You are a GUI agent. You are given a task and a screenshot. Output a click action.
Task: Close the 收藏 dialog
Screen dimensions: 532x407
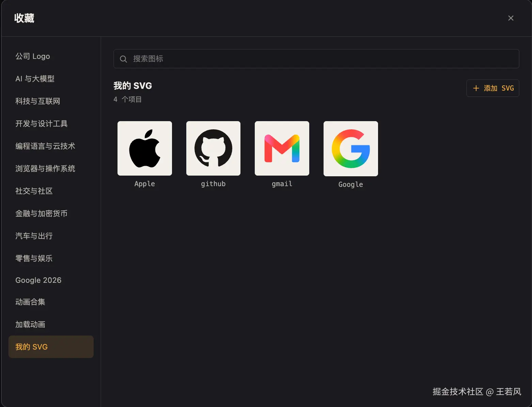pyautogui.click(x=511, y=18)
